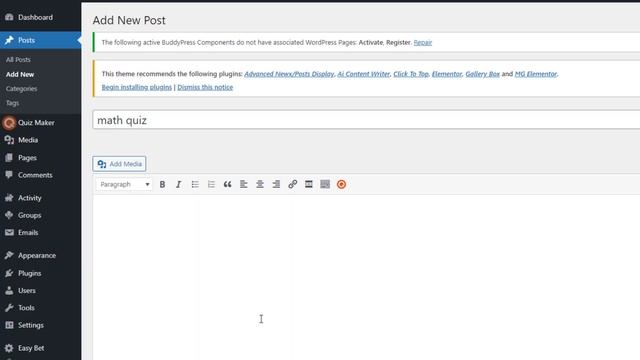Open Advanced News/Posts Display plugin link

[289, 74]
